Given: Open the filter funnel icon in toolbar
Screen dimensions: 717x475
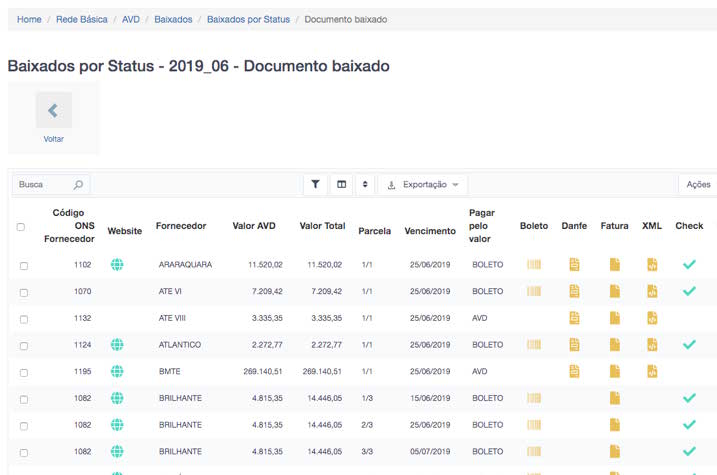Looking at the screenshot, I should [316, 185].
